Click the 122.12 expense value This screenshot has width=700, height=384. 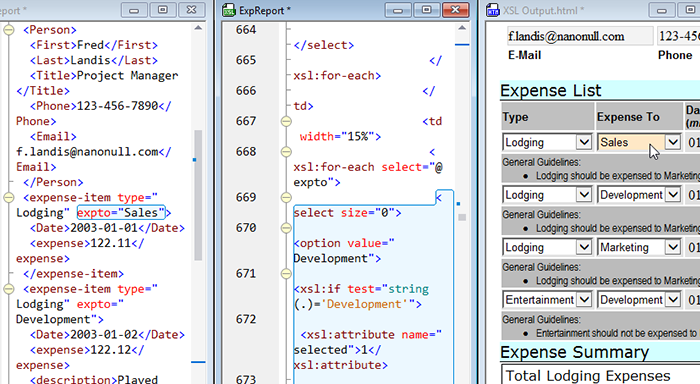(111, 350)
